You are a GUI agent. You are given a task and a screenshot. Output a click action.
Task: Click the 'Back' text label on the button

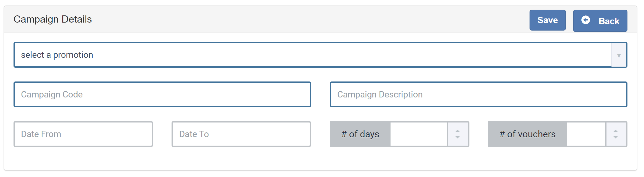(609, 21)
